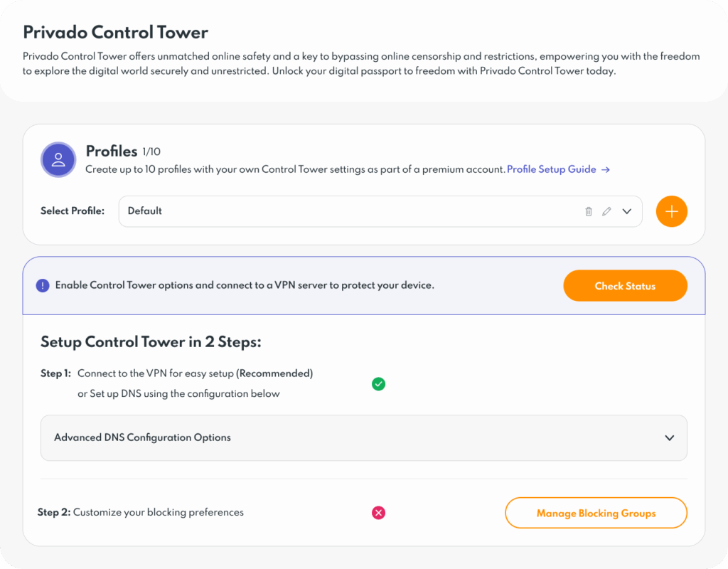Click the pencil icon to rename the profile

606,211
